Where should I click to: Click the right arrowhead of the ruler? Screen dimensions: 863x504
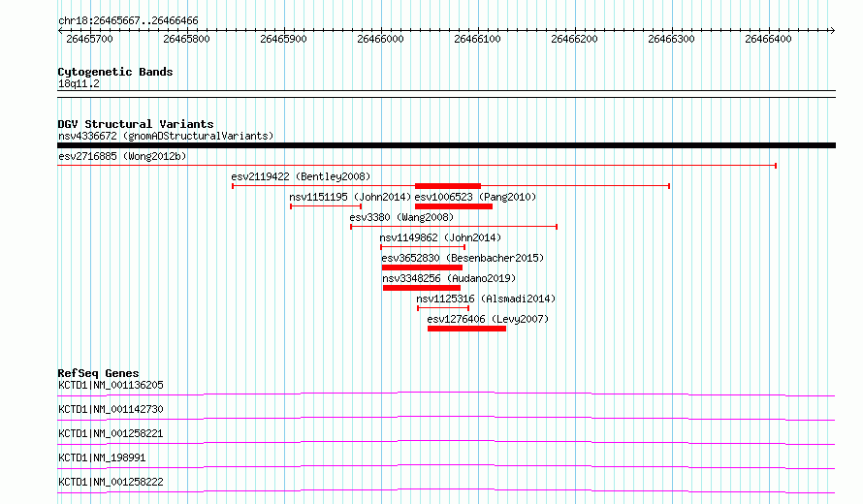[x=833, y=30]
